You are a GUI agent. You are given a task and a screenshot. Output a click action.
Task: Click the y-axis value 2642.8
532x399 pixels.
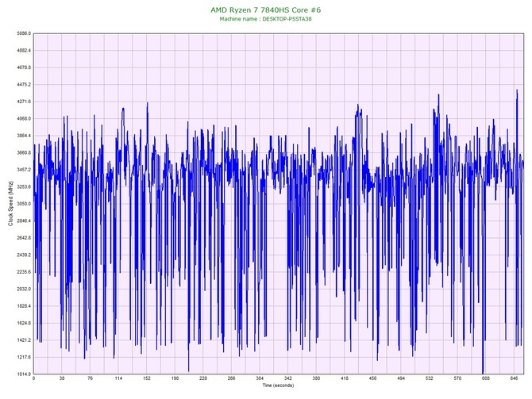[24, 238]
